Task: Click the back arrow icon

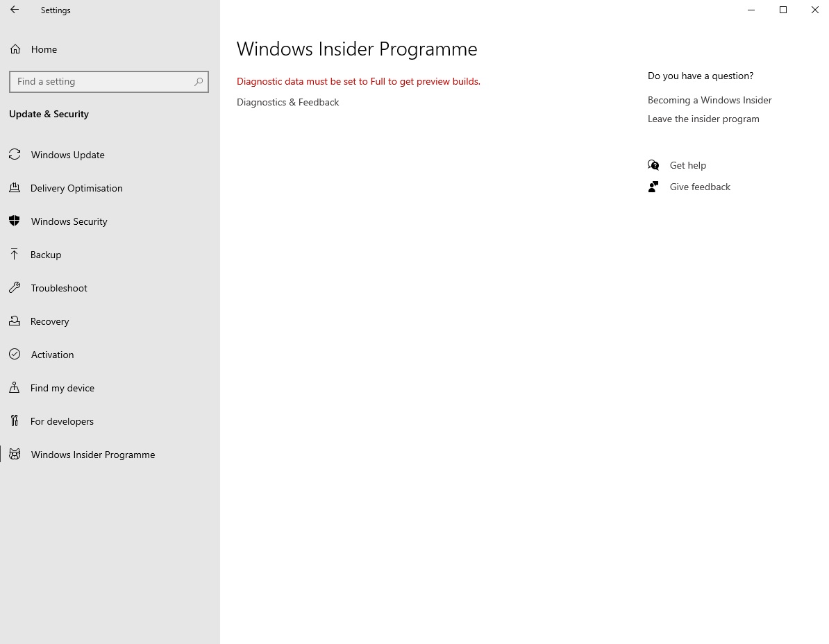Action: click(15, 10)
